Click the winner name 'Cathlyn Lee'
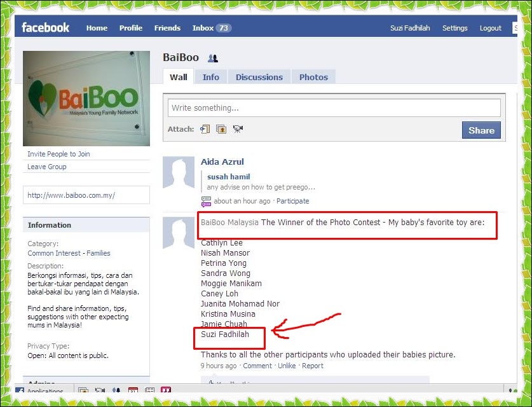The width and height of the screenshot is (532, 407). tap(222, 243)
